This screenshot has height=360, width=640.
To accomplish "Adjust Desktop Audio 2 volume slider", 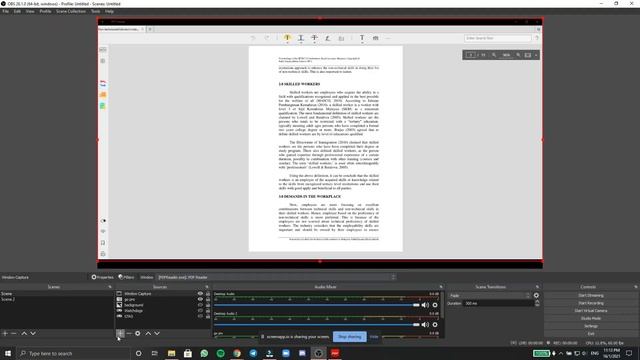I will tap(316, 324).
